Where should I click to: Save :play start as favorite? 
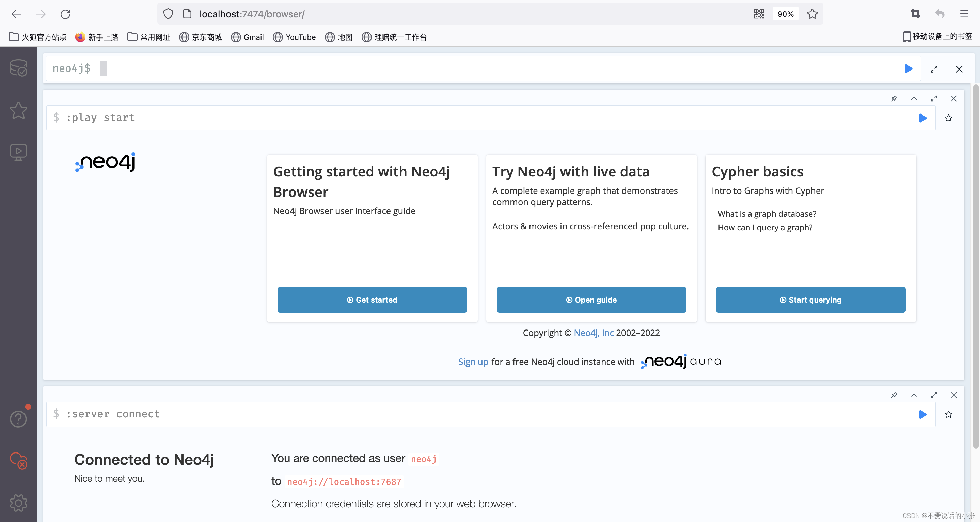948,118
